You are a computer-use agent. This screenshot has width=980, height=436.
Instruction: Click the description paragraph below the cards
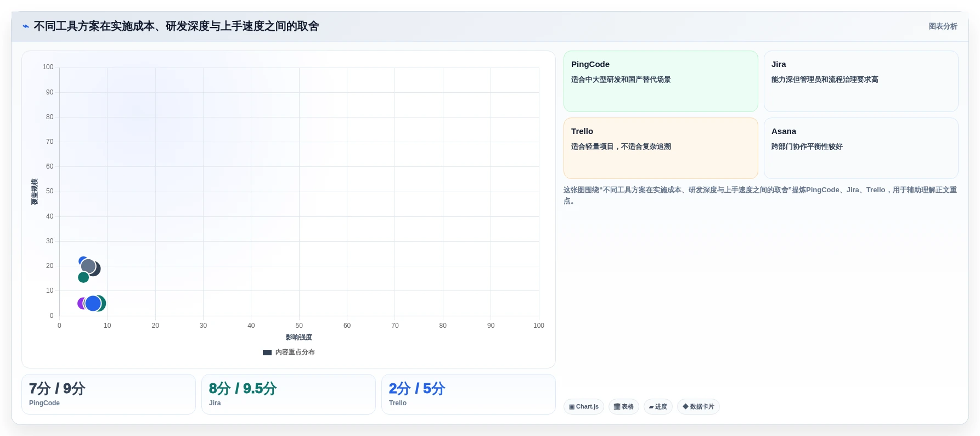pyautogui.click(x=761, y=195)
